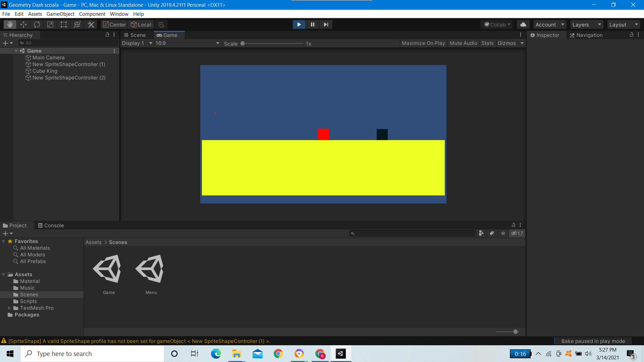This screenshot has width=644, height=362.
Task: Lock the Hierarchy panel
Action: [x=107, y=35]
